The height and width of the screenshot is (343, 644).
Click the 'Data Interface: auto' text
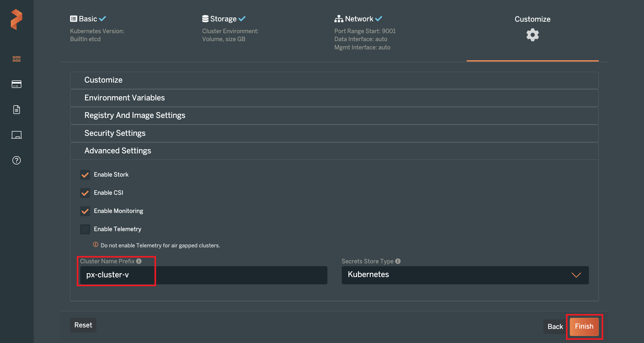click(361, 39)
